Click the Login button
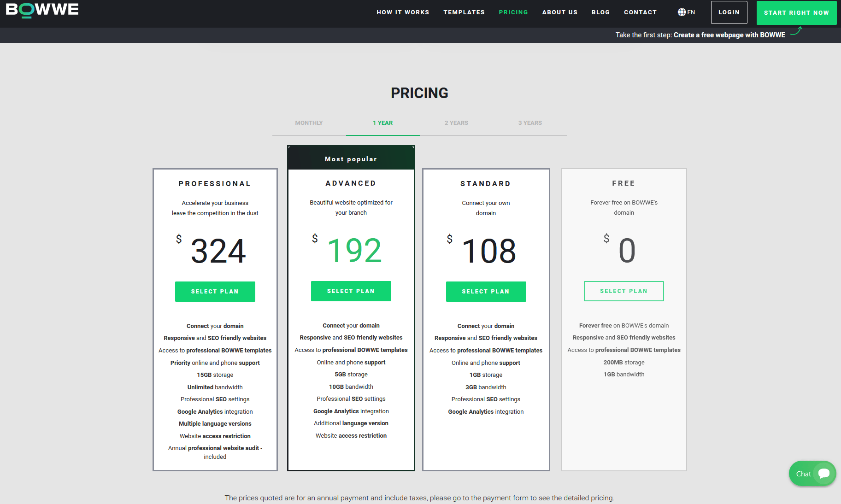The width and height of the screenshot is (841, 504). click(729, 12)
